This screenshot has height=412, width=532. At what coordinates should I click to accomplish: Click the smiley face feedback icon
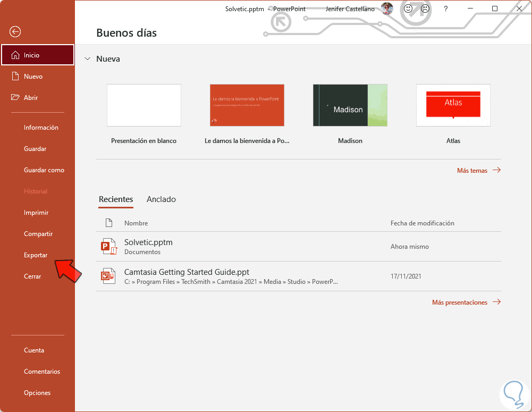408,9
